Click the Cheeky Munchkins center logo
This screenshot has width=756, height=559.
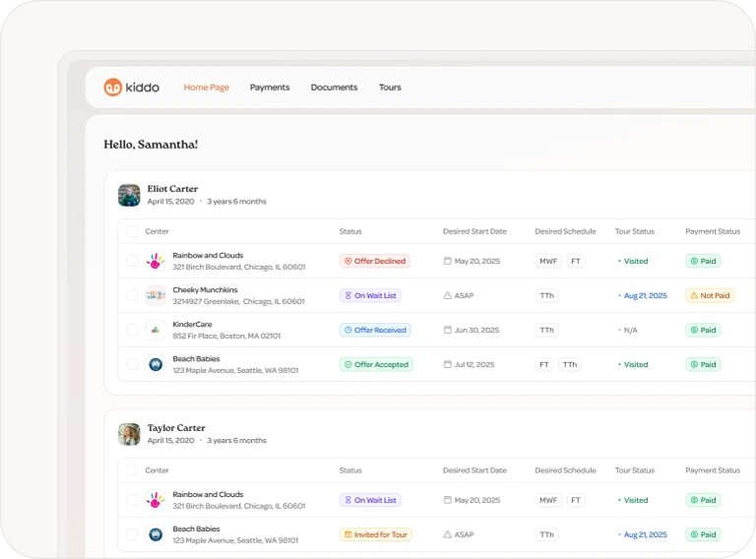coord(156,295)
